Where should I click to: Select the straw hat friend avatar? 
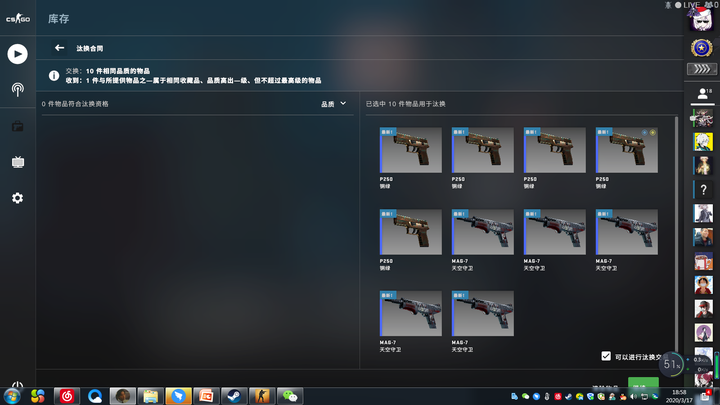tap(703, 285)
